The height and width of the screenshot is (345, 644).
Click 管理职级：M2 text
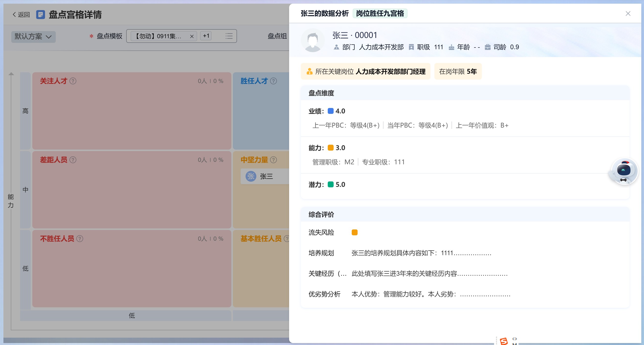[x=333, y=162]
